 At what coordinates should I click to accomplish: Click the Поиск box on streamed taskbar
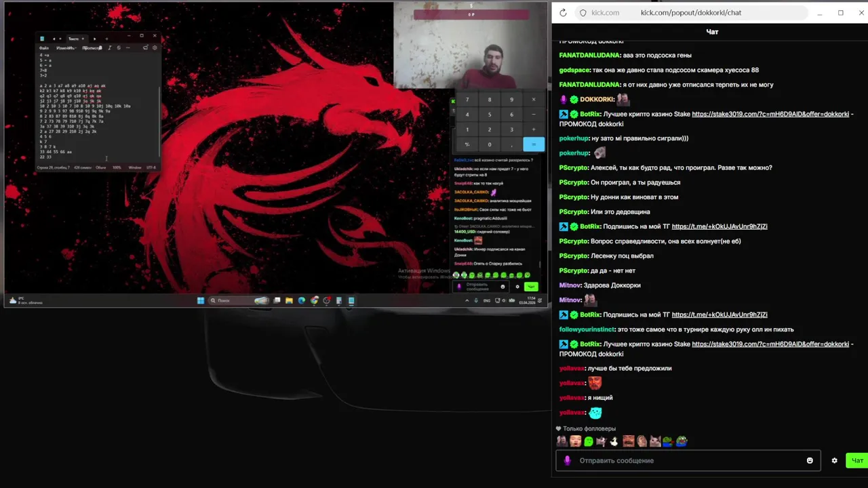pyautogui.click(x=239, y=301)
